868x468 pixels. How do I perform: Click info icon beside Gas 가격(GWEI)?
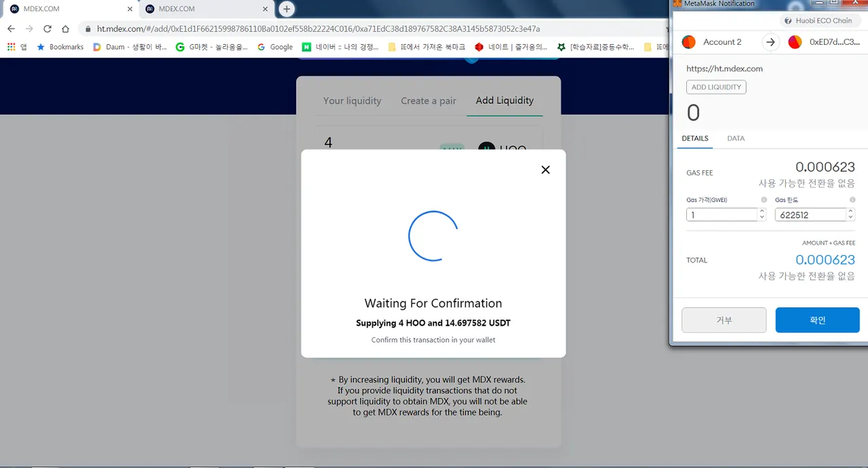(x=764, y=200)
